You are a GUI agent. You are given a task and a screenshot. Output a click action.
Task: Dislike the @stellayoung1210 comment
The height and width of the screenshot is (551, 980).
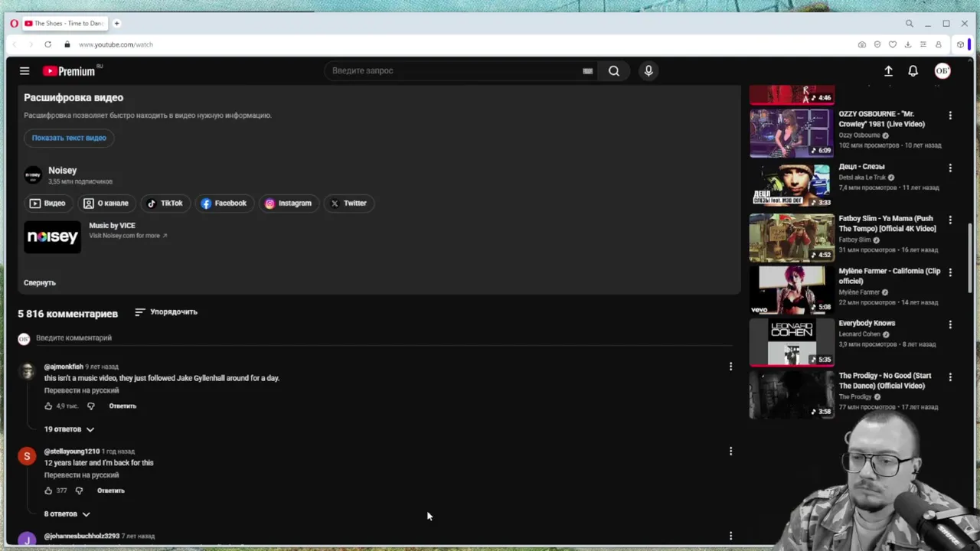coord(79,491)
